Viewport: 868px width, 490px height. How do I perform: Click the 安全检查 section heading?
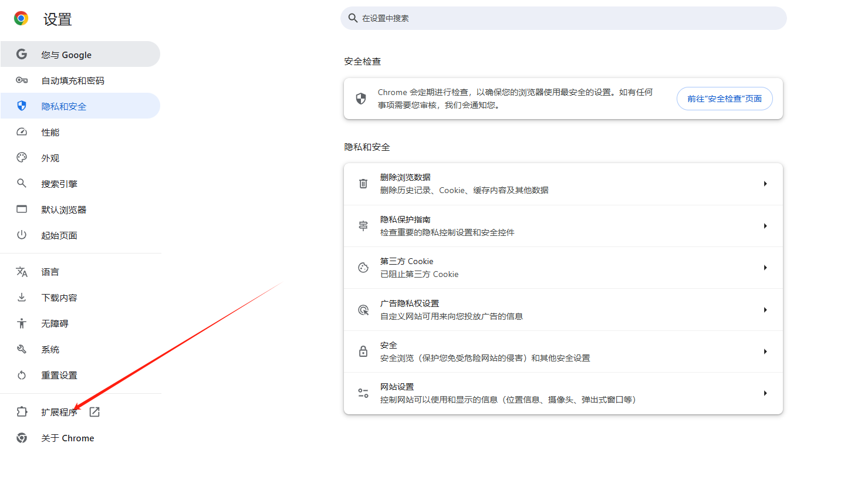363,61
